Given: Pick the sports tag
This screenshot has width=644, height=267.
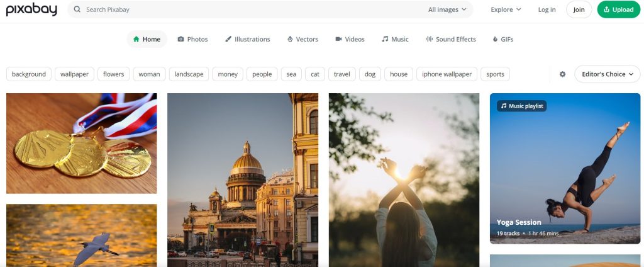Looking at the screenshot, I should 496,74.
